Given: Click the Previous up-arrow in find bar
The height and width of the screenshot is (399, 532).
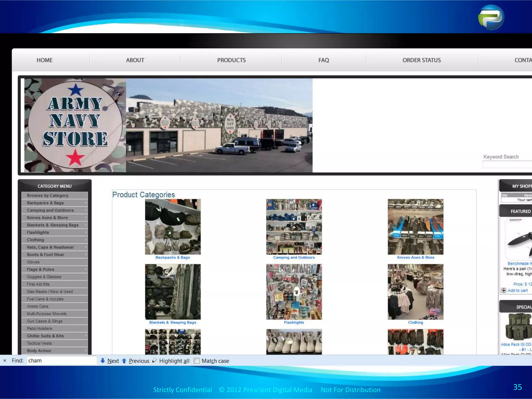Looking at the screenshot, I should 124,361.
